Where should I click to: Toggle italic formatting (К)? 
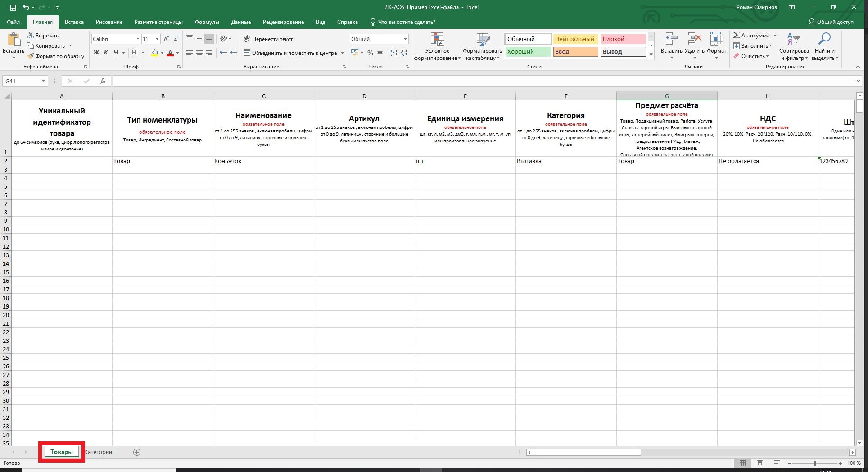coord(106,53)
